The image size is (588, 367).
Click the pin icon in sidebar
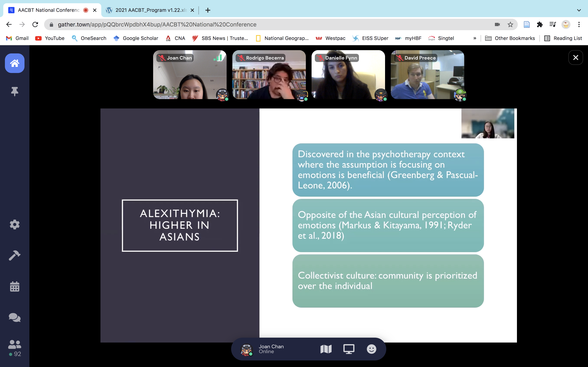(x=14, y=92)
